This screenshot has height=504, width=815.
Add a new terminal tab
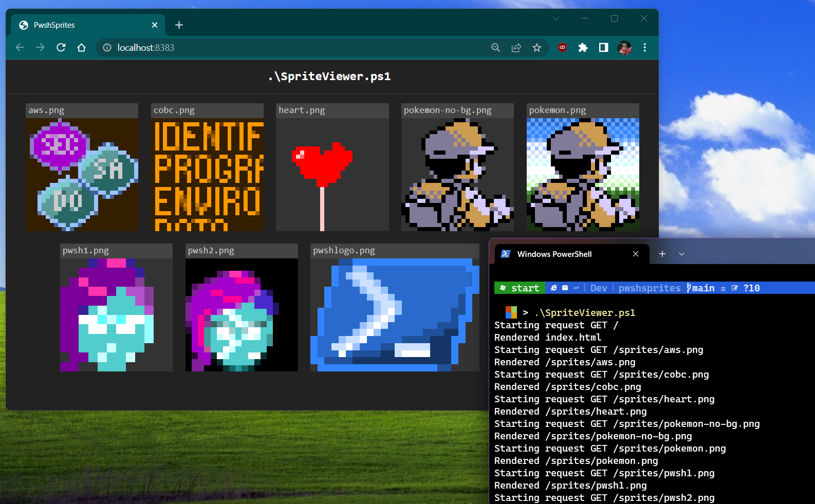(x=662, y=254)
